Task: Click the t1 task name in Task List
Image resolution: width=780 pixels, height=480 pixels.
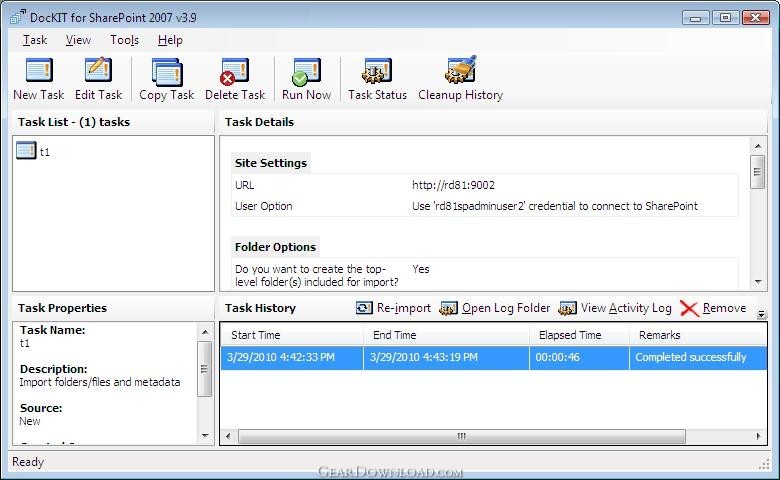Action: (45, 152)
